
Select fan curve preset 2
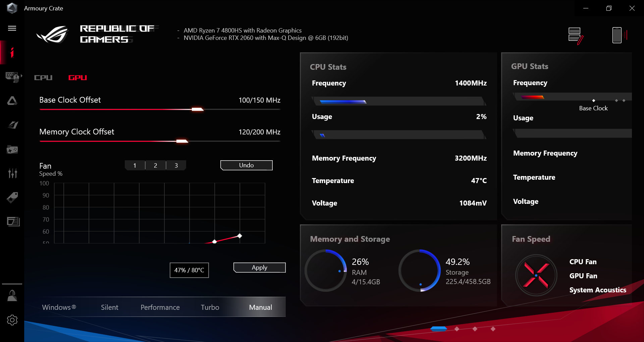155,166
